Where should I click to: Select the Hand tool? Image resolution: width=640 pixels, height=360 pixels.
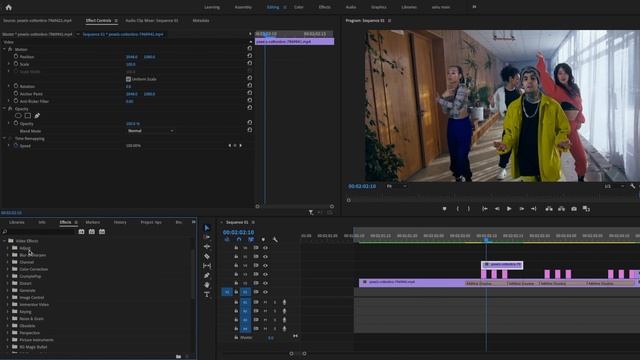coord(207,285)
